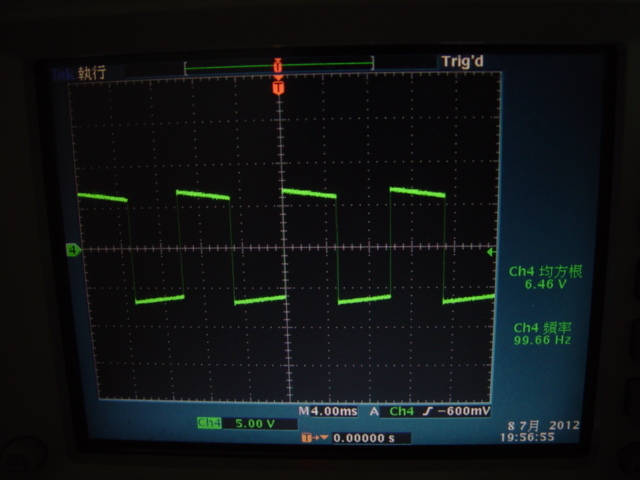
Task: Click the A trigger type letter
Action: (374, 411)
